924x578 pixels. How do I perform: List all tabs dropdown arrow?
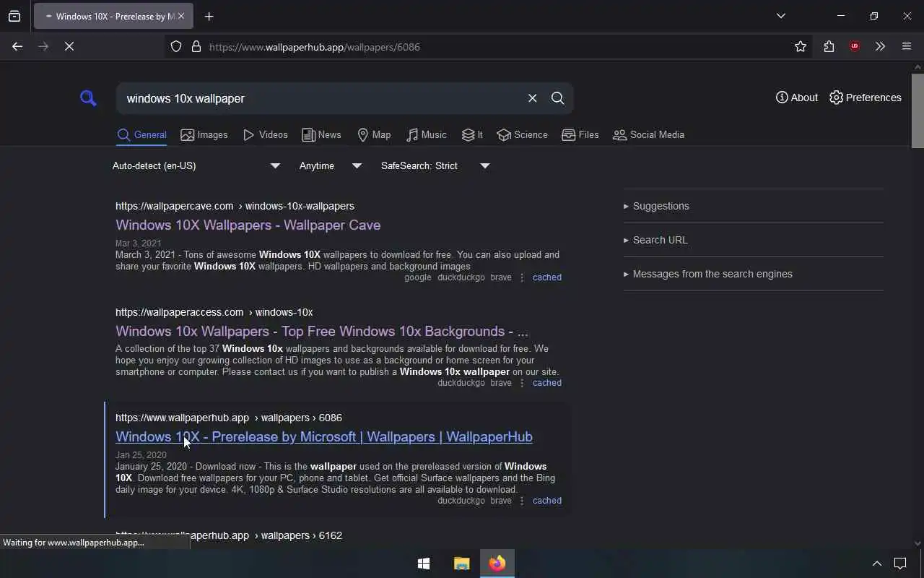[781, 16]
